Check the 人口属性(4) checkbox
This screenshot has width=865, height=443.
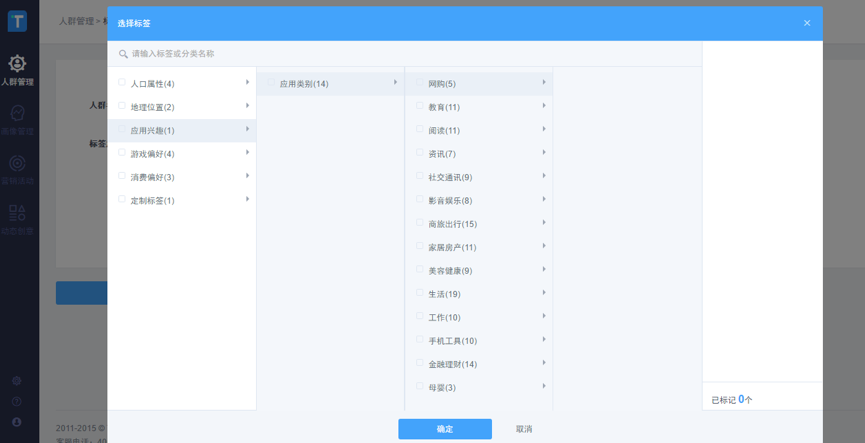(122, 83)
